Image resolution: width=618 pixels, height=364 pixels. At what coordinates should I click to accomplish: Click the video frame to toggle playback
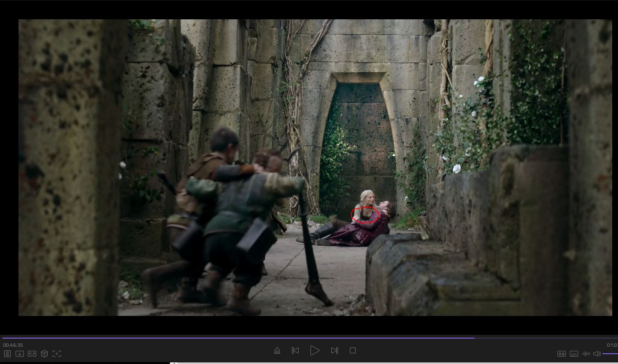click(315, 123)
